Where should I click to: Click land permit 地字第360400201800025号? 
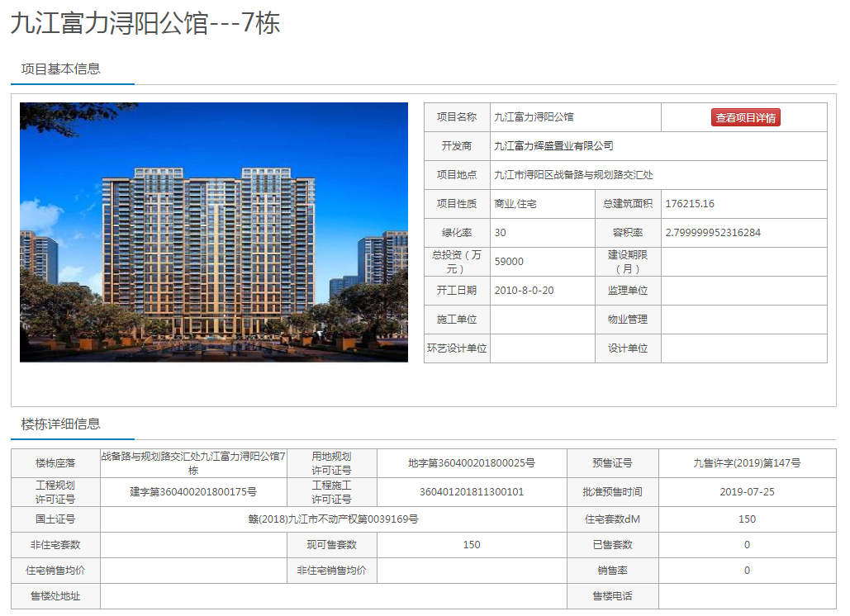pyautogui.click(x=472, y=463)
